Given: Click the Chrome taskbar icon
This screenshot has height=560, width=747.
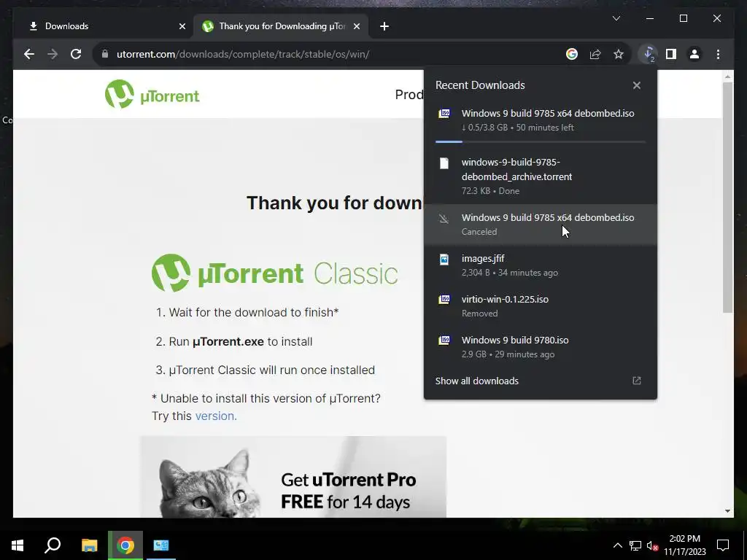Looking at the screenshot, I should 125,545.
